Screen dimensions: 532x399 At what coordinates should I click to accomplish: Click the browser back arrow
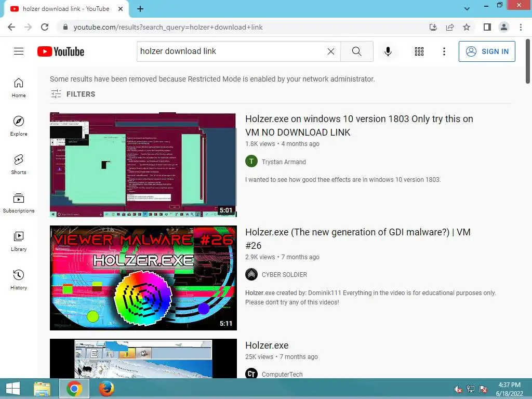coord(11,27)
